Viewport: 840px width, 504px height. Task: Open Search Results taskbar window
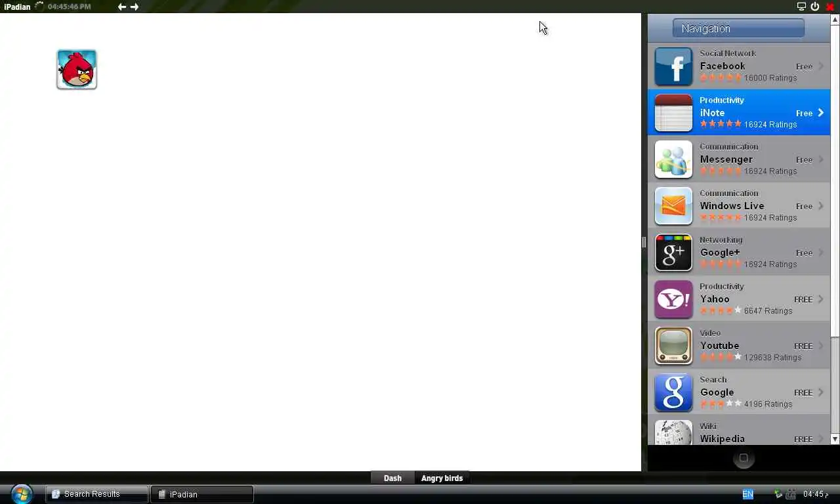[x=97, y=494]
